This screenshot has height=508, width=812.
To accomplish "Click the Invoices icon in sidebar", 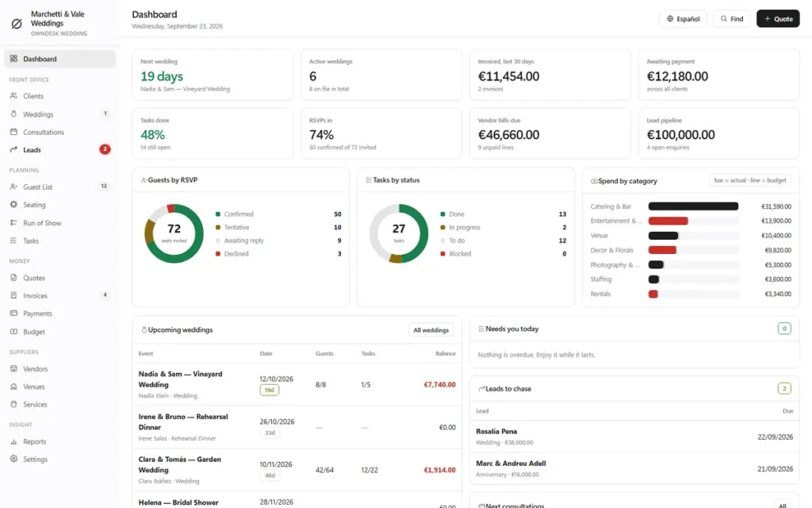I will (13, 295).
